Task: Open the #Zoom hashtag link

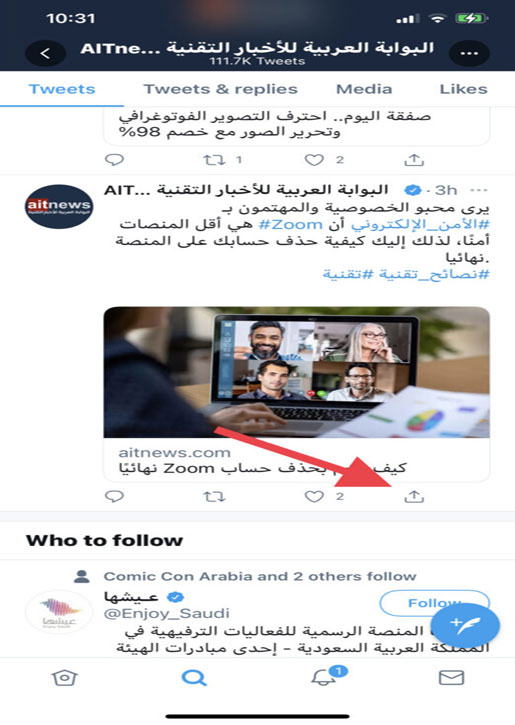Action: coord(290,225)
